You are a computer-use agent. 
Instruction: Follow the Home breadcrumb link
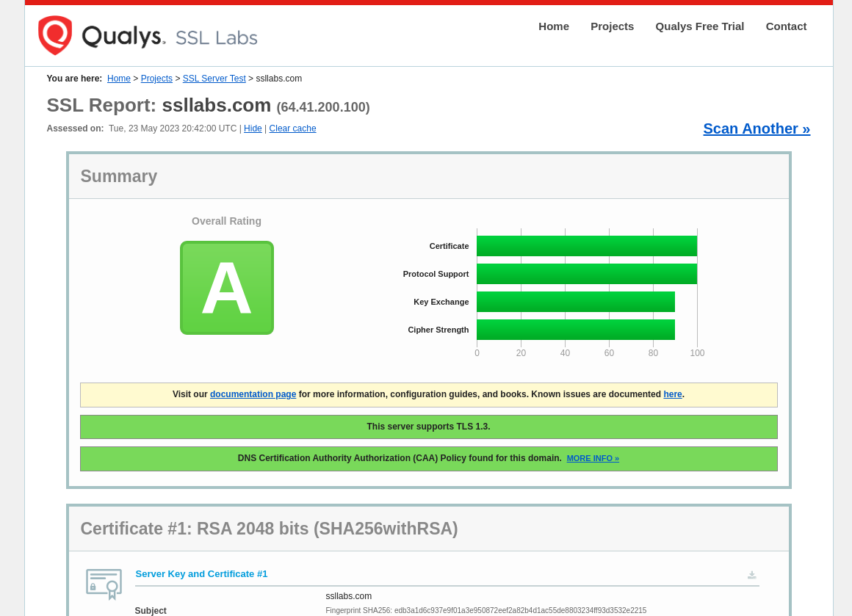(x=118, y=79)
